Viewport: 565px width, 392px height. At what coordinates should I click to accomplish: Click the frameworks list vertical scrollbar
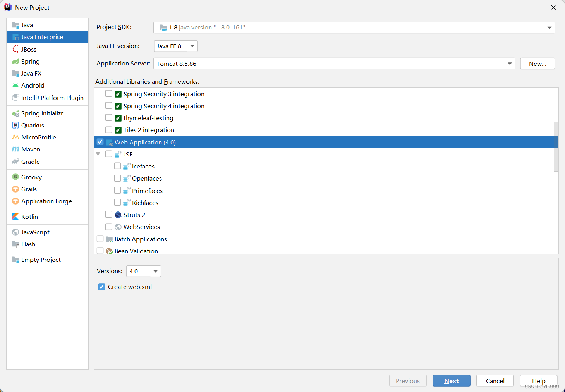(x=556, y=146)
